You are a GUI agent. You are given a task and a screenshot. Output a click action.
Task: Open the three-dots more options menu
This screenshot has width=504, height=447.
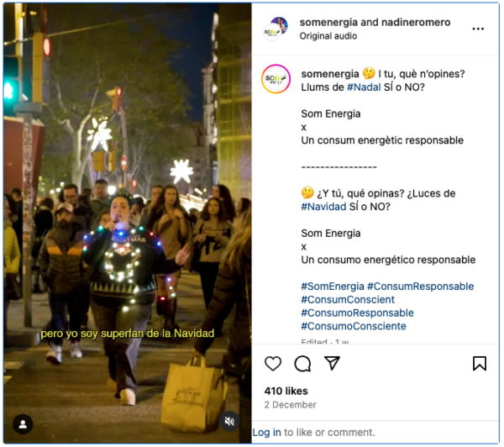[x=478, y=29]
